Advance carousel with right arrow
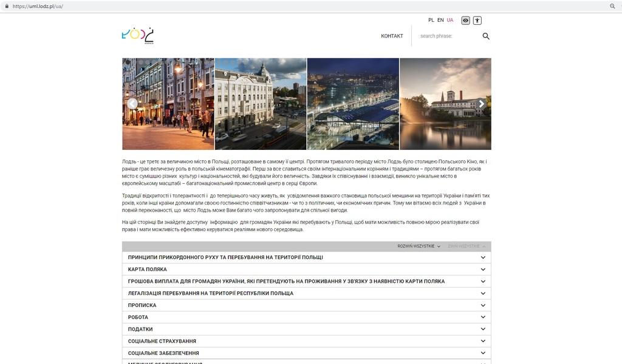Viewport: 622px width, 364px height. click(x=481, y=104)
